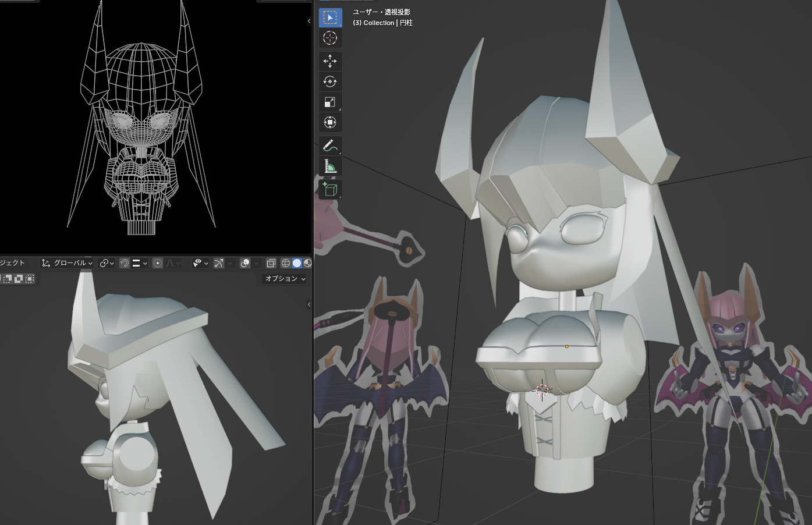The height and width of the screenshot is (525, 812).
Task: Set selection mode to Invert
Action: [19, 279]
